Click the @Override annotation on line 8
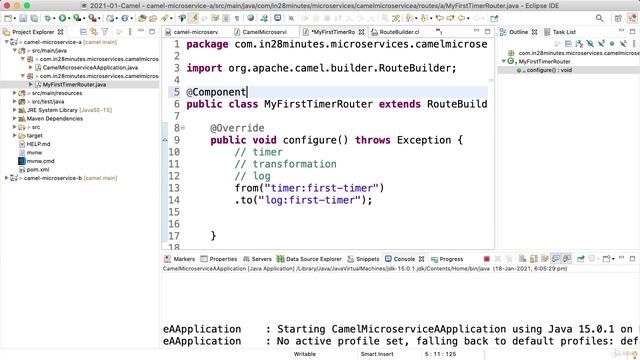This screenshot has height=360, width=640. pyautogui.click(x=237, y=128)
